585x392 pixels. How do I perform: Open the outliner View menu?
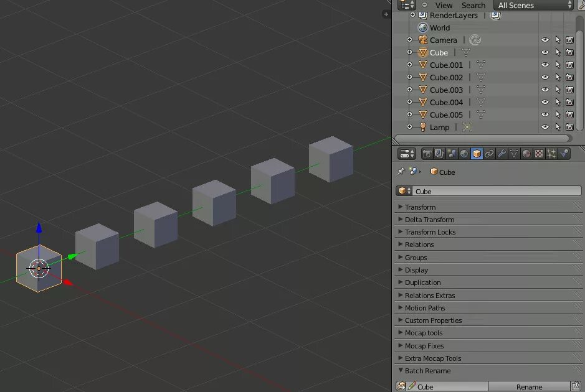[x=444, y=5]
